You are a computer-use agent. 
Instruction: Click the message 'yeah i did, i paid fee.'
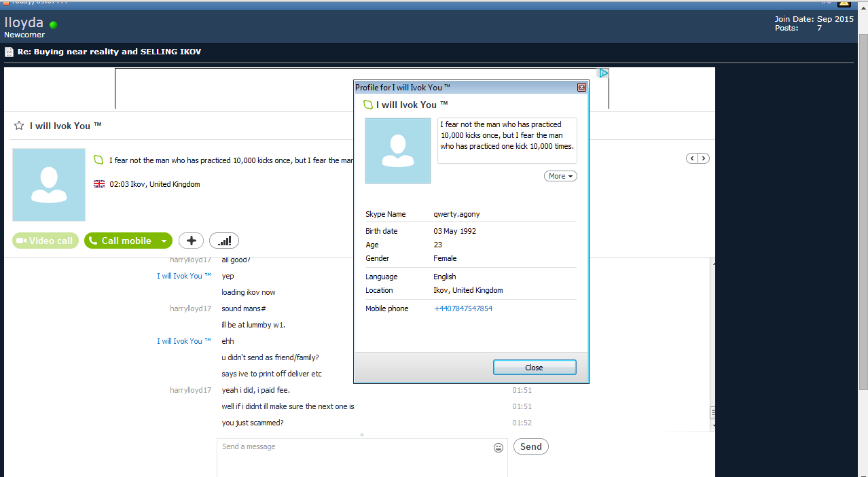point(257,390)
